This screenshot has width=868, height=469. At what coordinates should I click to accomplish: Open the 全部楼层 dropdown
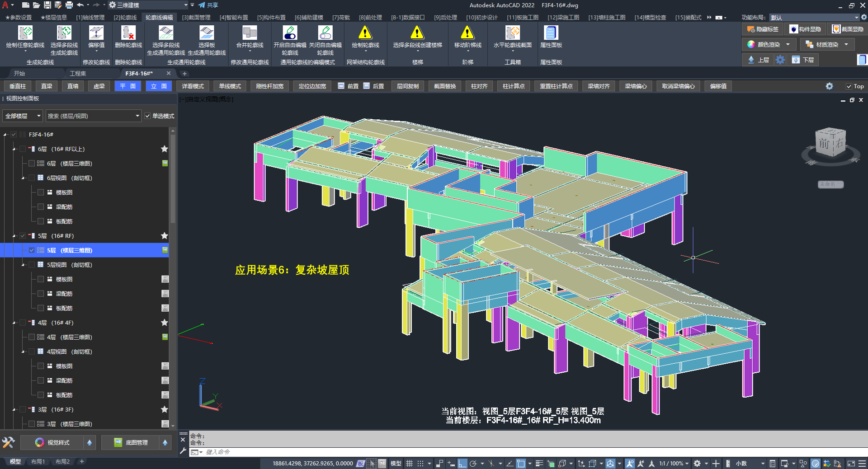tap(23, 116)
